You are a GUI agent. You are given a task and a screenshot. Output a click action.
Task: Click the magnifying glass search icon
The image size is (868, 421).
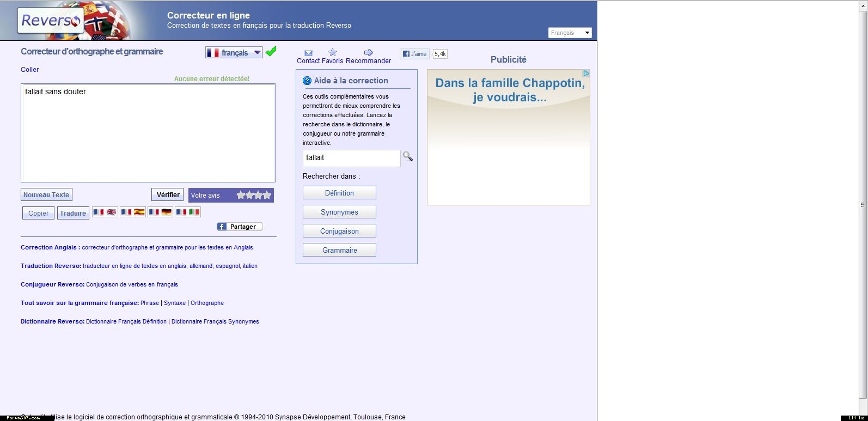[407, 157]
